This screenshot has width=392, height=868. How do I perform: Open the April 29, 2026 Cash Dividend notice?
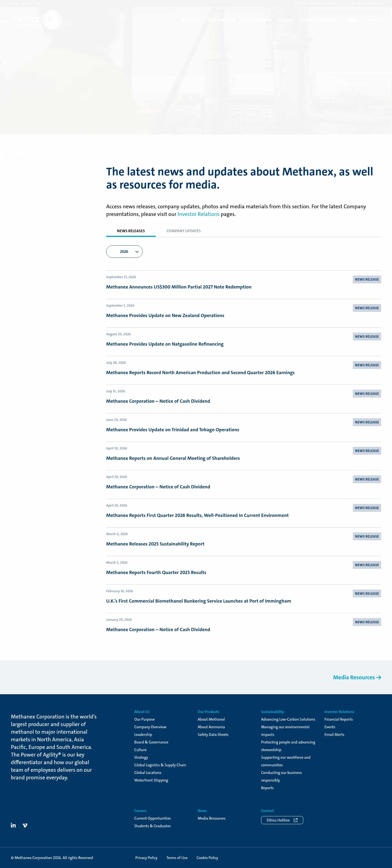pos(158,486)
